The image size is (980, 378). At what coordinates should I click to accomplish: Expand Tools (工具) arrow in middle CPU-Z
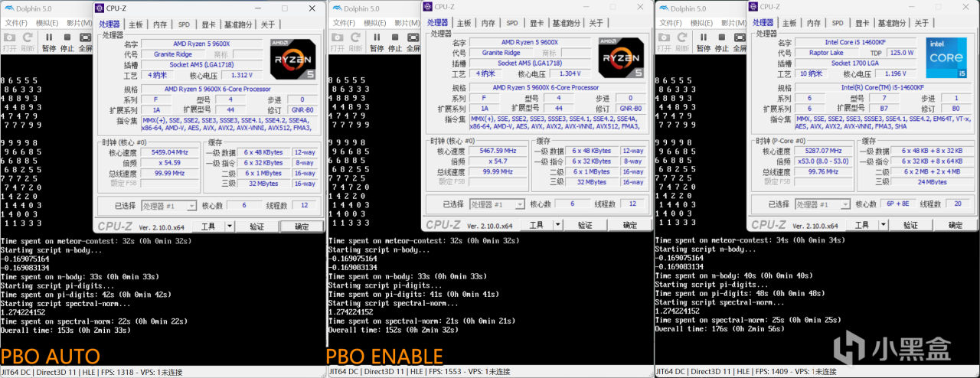pyautogui.click(x=557, y=225)
